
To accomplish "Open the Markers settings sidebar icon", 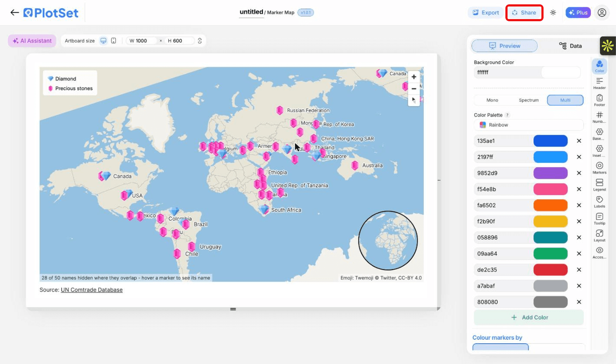I will click(600, 168).
